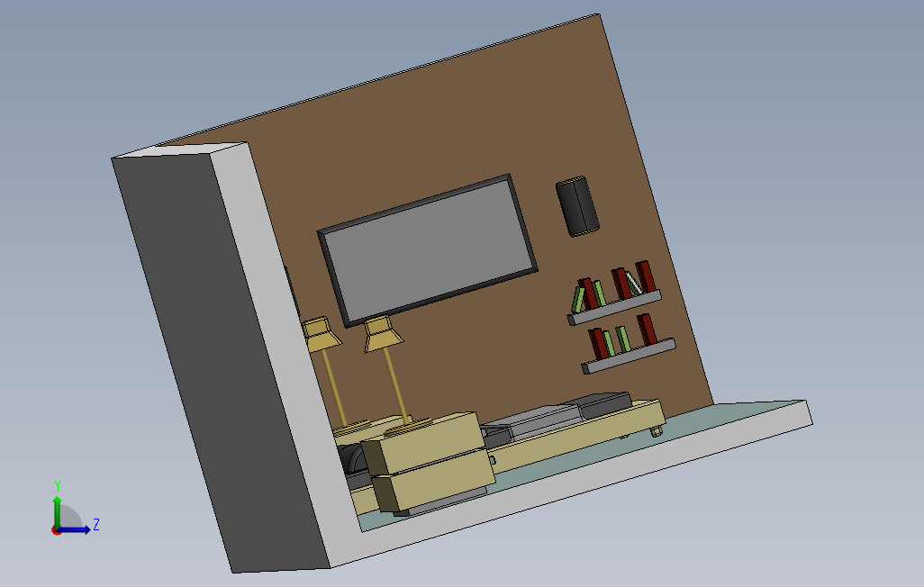This screenshot has width=924, height=587.
Task: Select the left floor lamp shade
Action: pyautogui.click(x=321, y=335)
